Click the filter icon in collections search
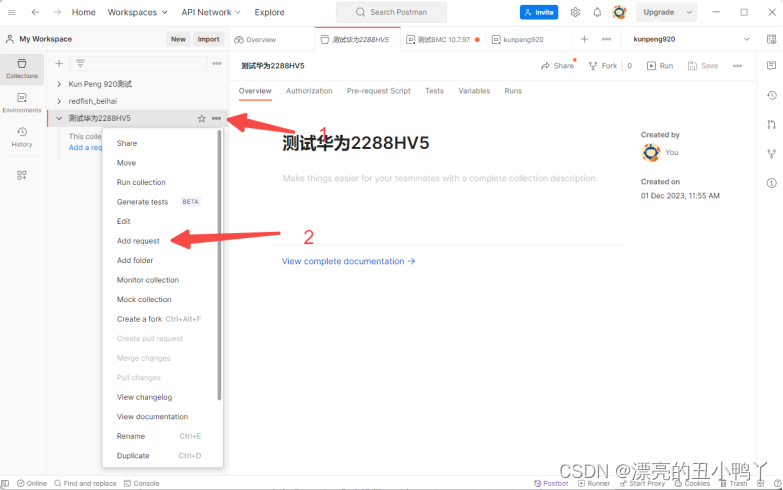The width and height of the screenshot is (783, 490). coord(80,63)
